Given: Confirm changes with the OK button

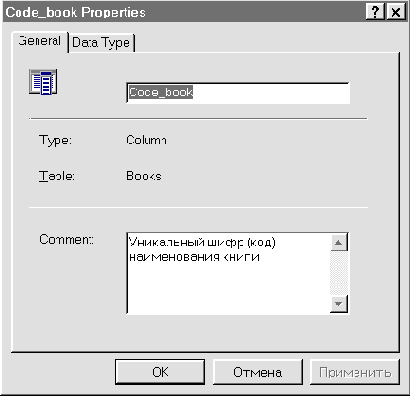Looking at the screenshot, I should (160, 372).
